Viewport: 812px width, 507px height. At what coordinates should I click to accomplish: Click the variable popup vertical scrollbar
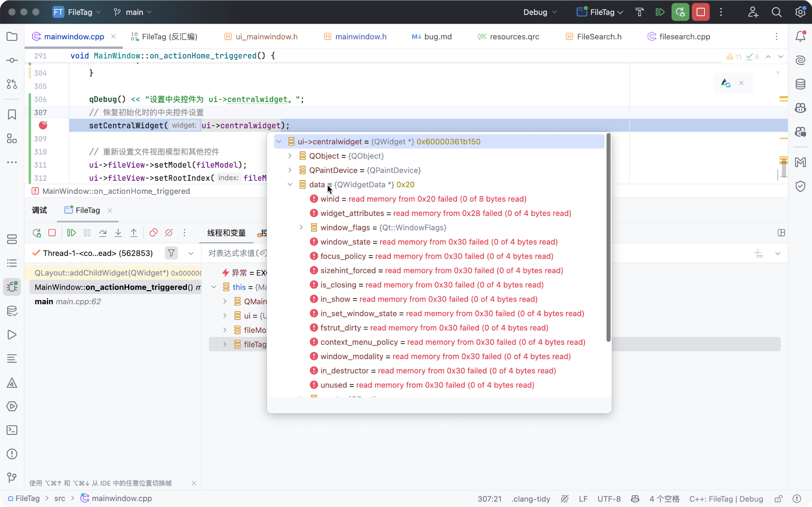point(608,238)
